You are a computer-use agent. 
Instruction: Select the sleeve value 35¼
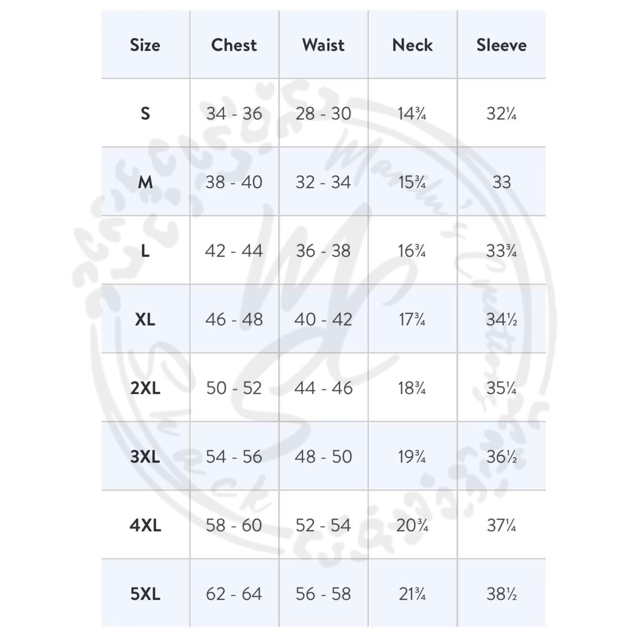click(501, 388)
